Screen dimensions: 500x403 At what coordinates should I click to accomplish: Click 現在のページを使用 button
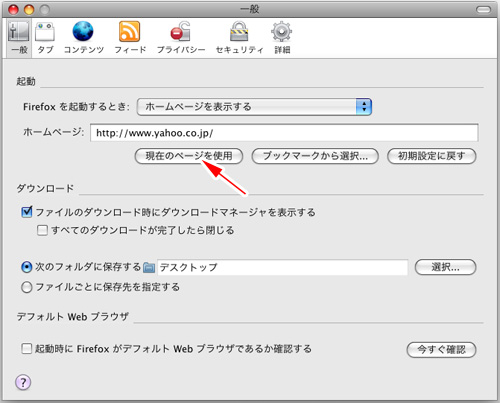click(x=189, y=156)
